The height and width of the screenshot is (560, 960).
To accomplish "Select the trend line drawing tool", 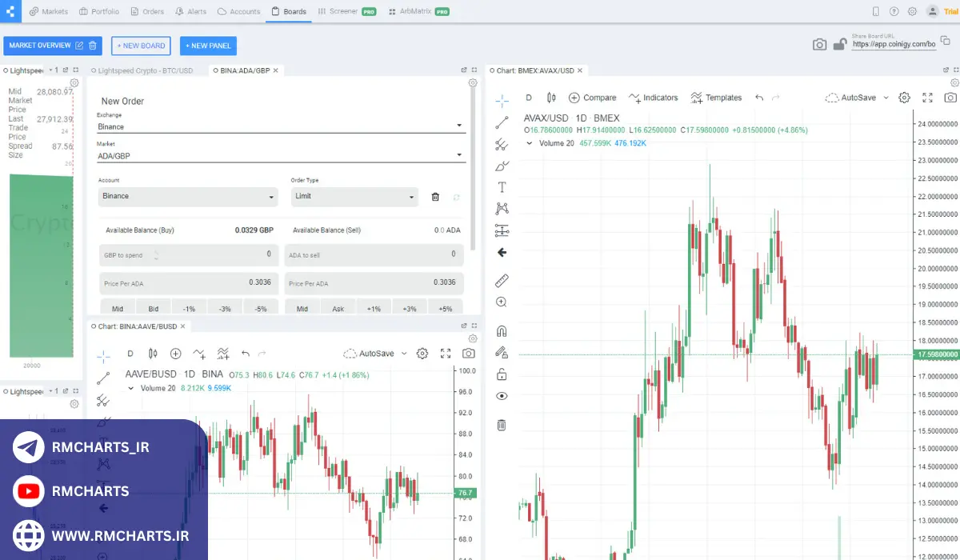I will coord(502,123).
